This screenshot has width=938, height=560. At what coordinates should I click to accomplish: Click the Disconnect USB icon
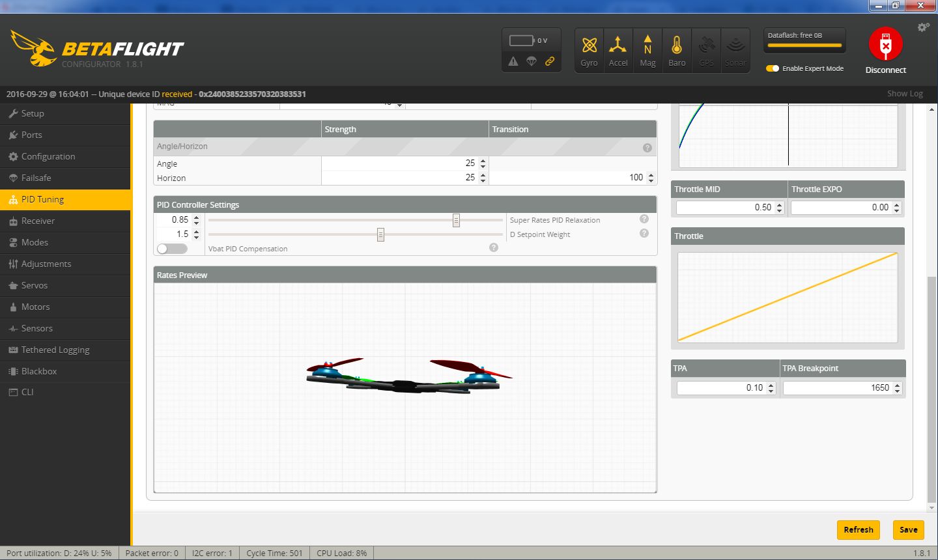885,44
